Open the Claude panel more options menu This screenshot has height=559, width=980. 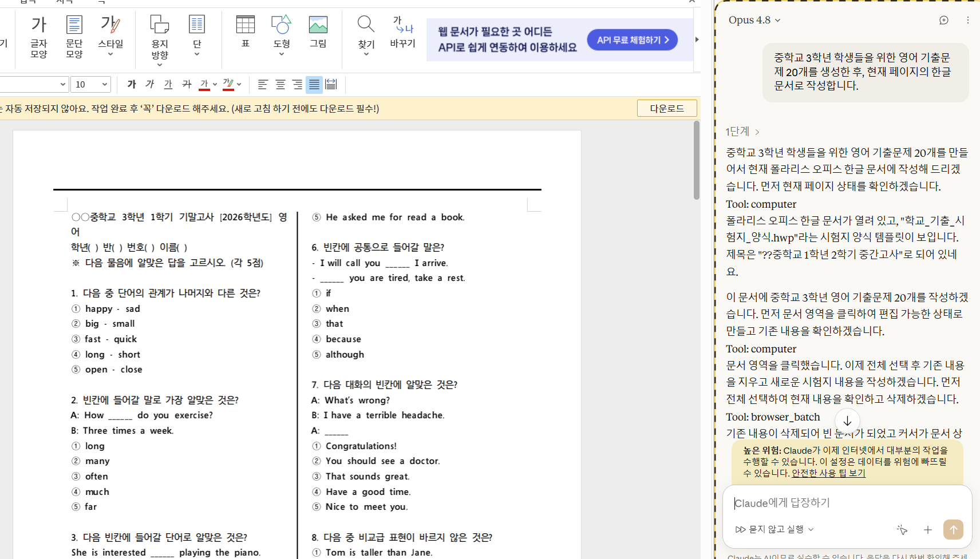click(x=968, y=20)
